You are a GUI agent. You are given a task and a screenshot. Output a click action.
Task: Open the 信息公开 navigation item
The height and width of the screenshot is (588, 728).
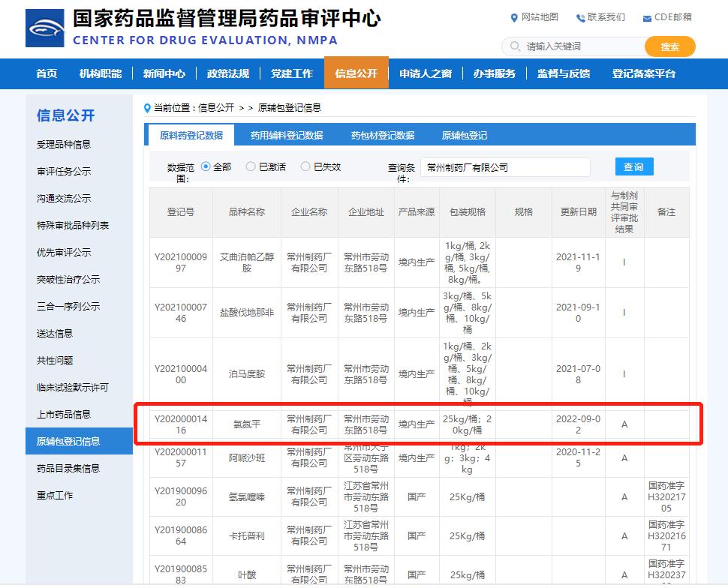[x=356, y=73]
